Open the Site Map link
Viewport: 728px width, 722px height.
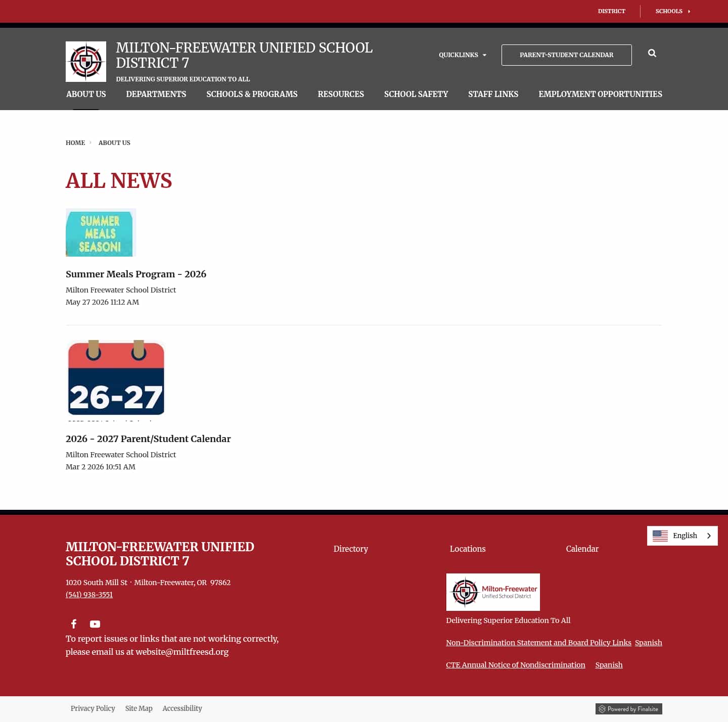139,708
